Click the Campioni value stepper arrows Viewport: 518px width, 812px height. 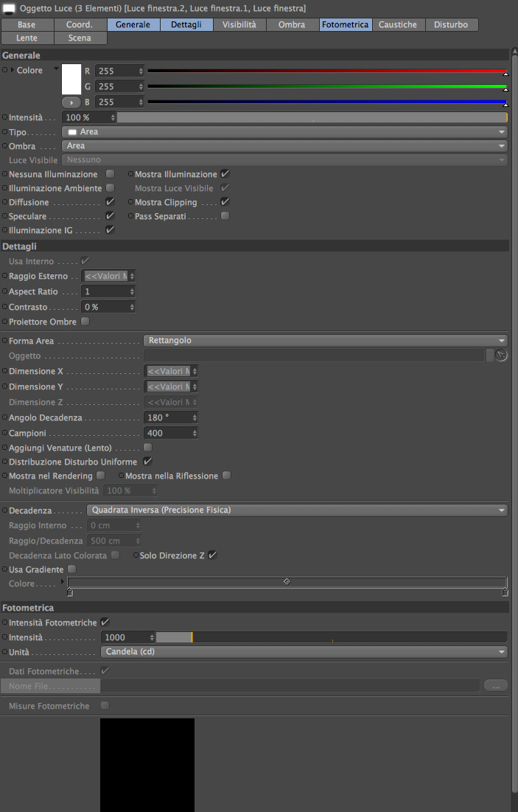pos(195,433)
